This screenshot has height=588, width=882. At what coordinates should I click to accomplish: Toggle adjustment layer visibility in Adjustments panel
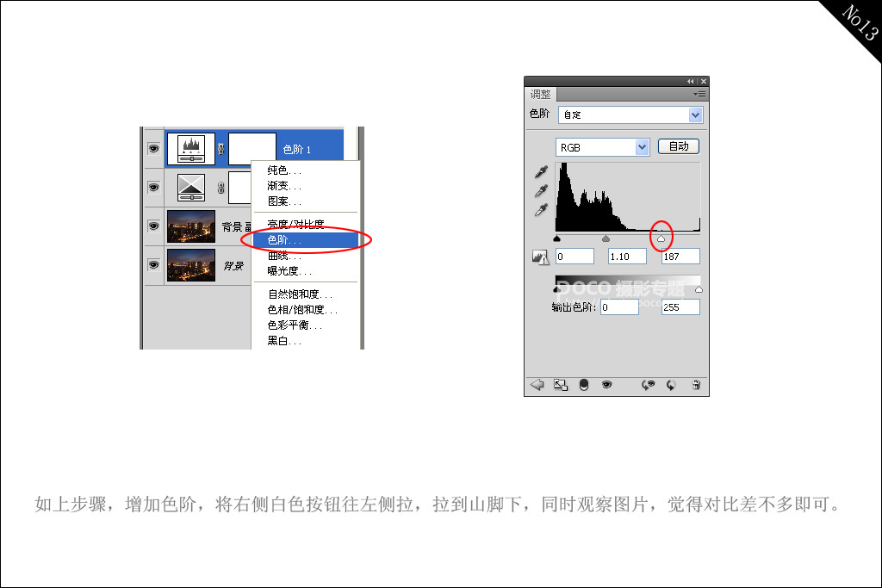(x=606, y=385)
